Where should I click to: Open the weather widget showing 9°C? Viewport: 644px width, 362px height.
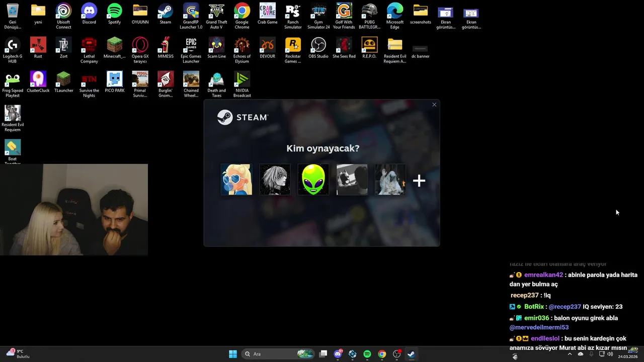click(x=17, y=354)
